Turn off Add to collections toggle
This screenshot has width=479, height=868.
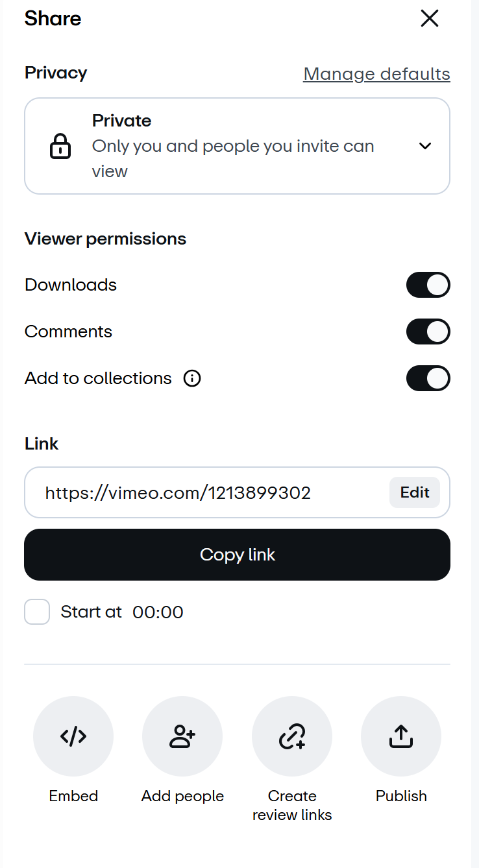(x=428, y=378)
